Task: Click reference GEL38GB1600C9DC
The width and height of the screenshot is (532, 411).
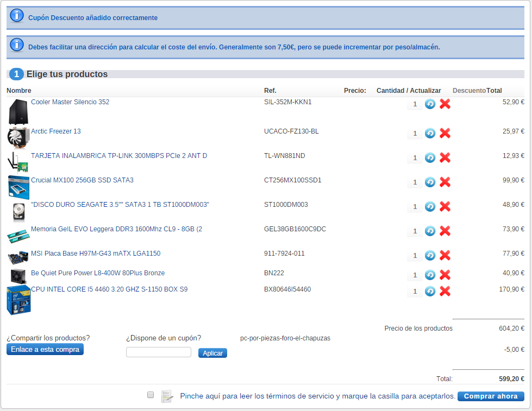Action: tap(295, 229)
